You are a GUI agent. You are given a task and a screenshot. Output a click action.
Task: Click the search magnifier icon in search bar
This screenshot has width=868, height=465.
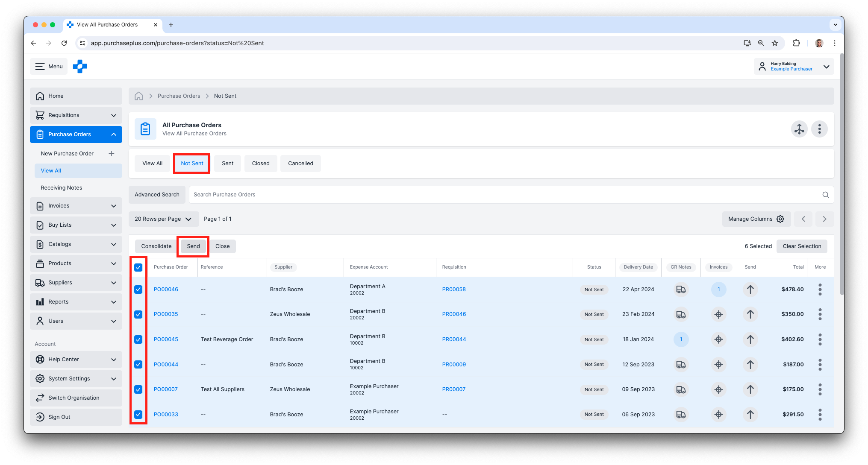point(825,195)
